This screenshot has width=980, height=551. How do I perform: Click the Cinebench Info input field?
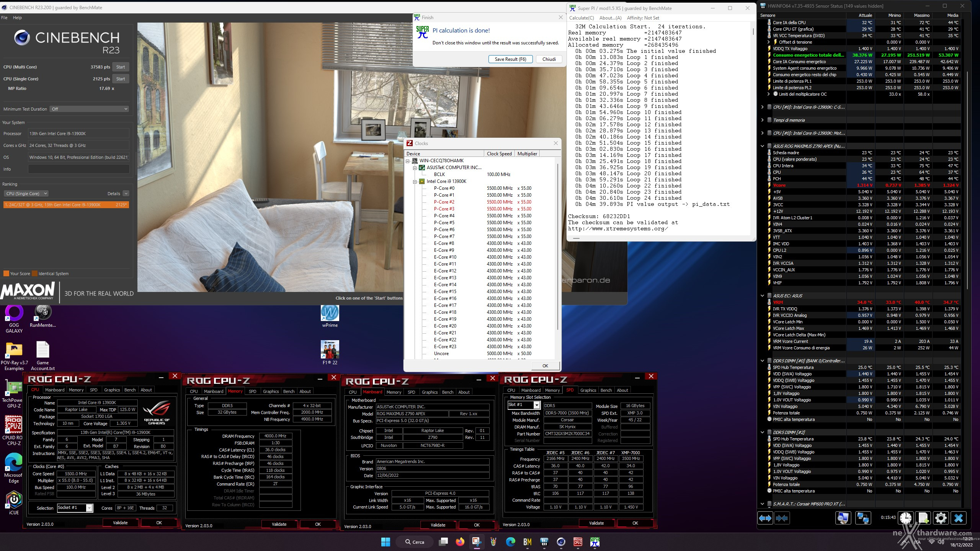coord(78,169)
